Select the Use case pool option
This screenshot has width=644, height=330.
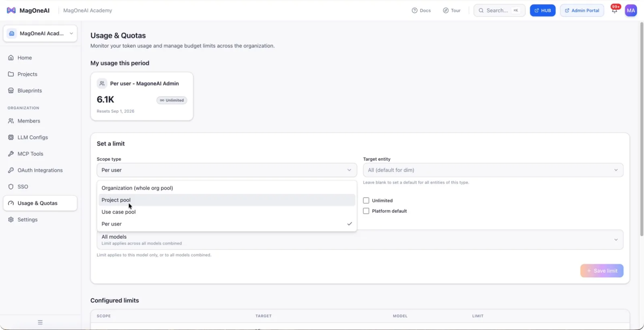(x=227, y=212)
